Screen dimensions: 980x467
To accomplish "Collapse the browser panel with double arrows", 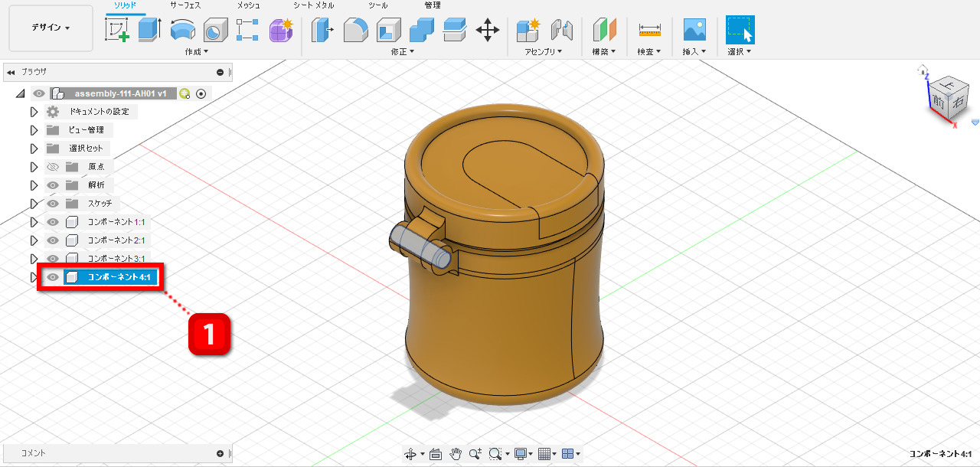I will click(x=11, y=72).
